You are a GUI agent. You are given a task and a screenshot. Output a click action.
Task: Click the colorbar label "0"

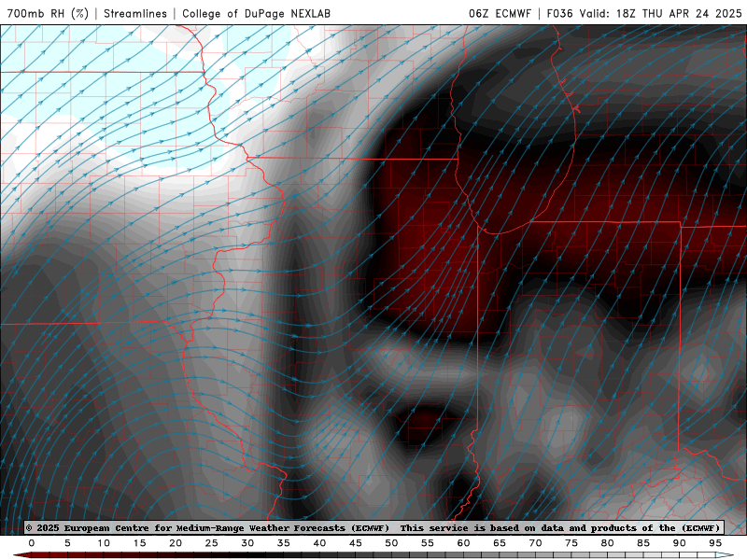[x=32, y=543]
